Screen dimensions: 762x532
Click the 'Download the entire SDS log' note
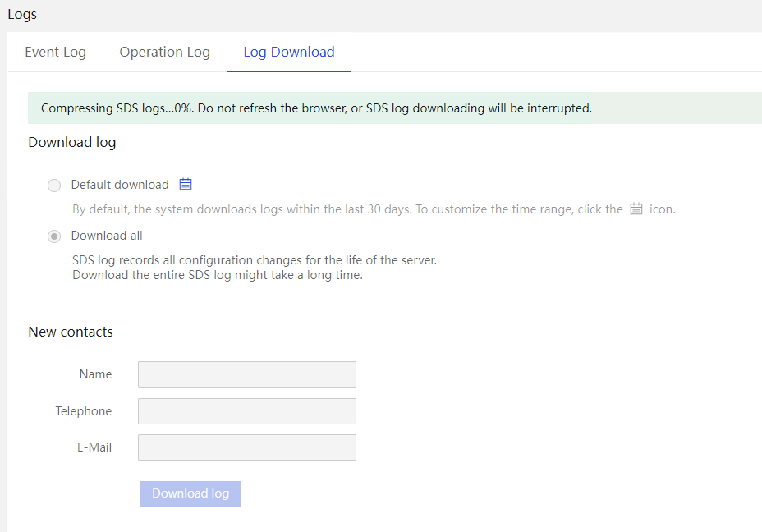point(218,275)
